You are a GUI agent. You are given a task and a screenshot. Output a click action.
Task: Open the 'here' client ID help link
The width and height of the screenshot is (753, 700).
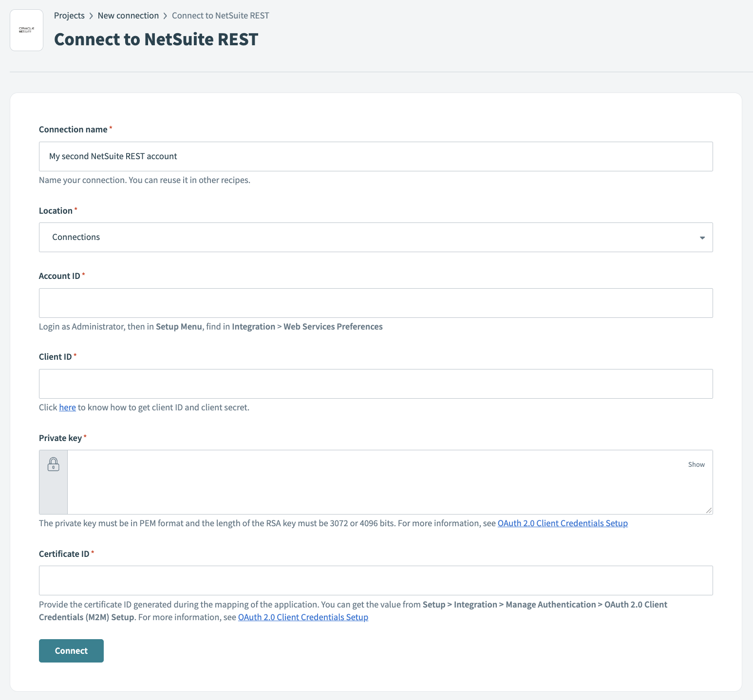(67, 407)
